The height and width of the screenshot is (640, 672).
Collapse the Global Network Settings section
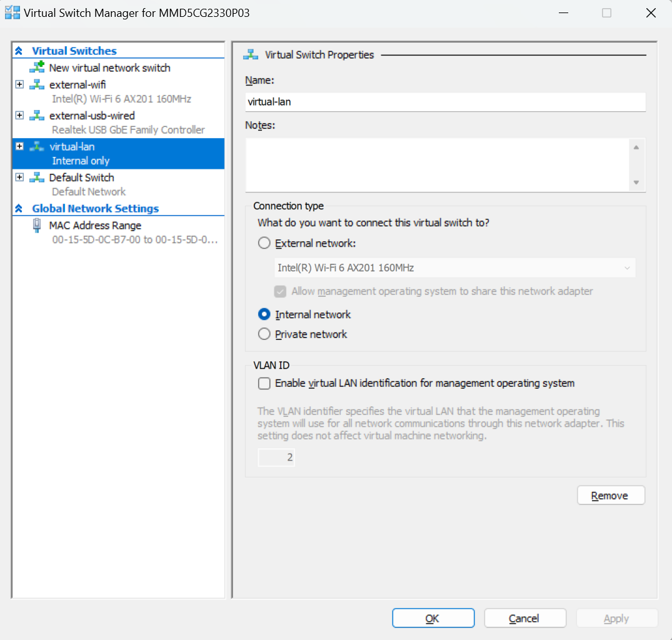click(x=19, y=209)
